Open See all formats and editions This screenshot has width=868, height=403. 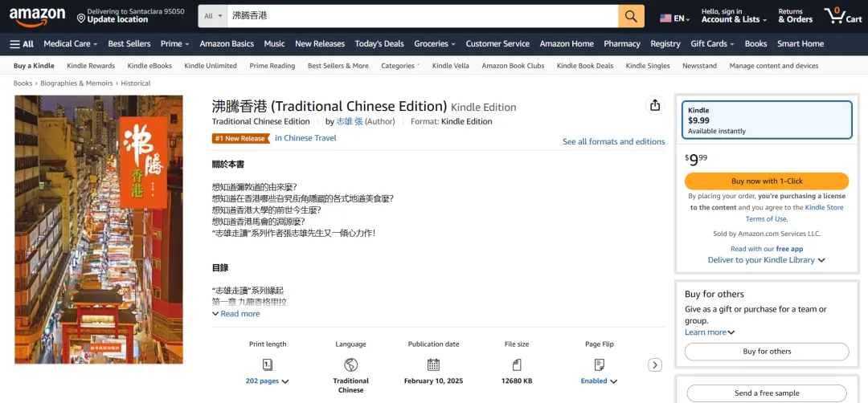pos(613,141)
